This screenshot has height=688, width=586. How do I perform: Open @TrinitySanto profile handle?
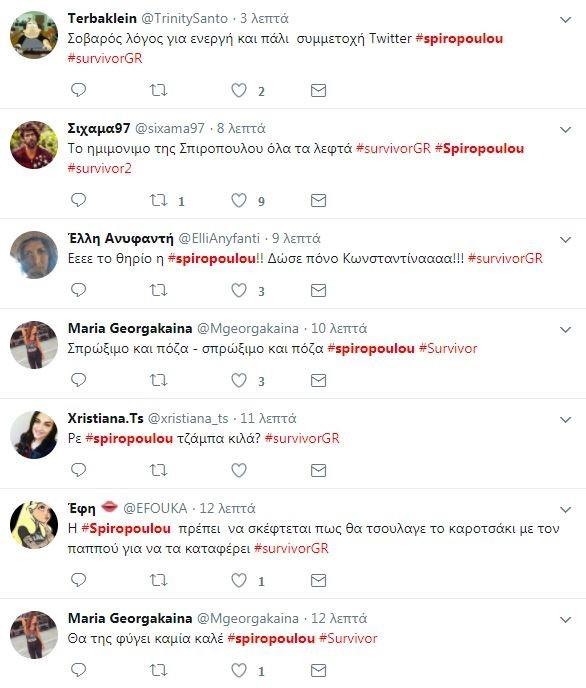(184, 18)
